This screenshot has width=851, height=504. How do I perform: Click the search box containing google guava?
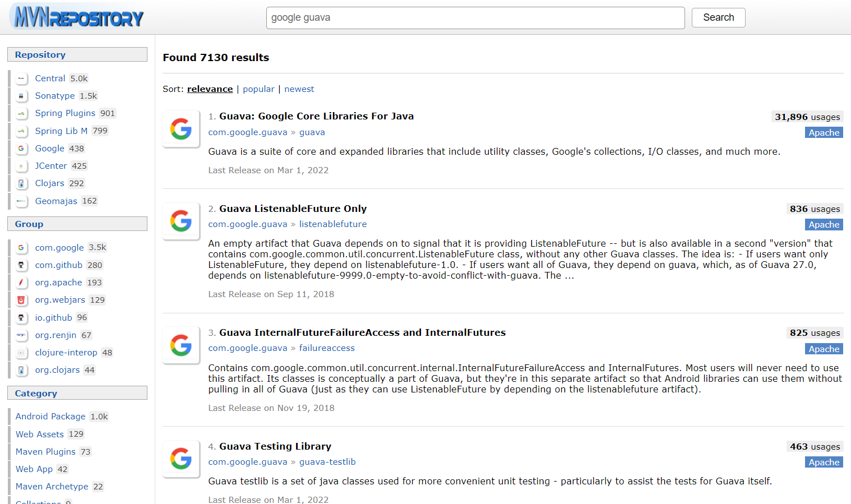(x=475, y=18)
